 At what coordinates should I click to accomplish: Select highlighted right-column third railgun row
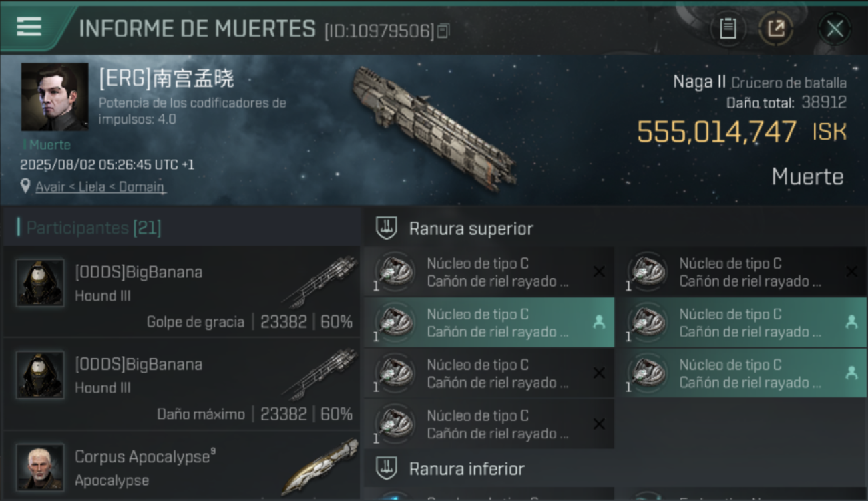(742, 373)
